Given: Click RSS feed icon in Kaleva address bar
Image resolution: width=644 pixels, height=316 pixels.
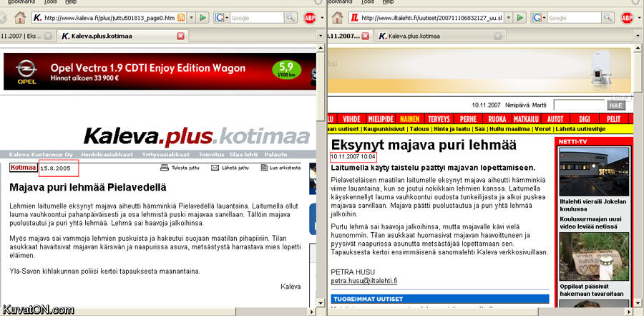Looking at the screenshot, I should pos(181,18).
